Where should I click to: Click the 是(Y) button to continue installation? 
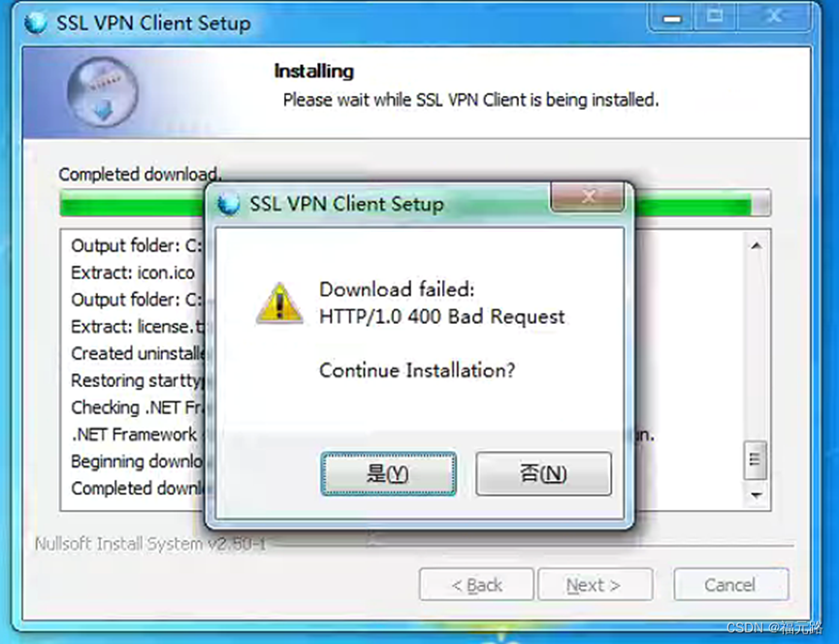coord(388,473)
